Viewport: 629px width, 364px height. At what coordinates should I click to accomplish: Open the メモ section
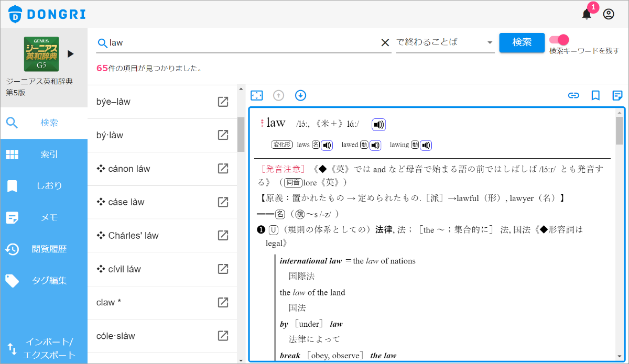(x=44, y=217)
